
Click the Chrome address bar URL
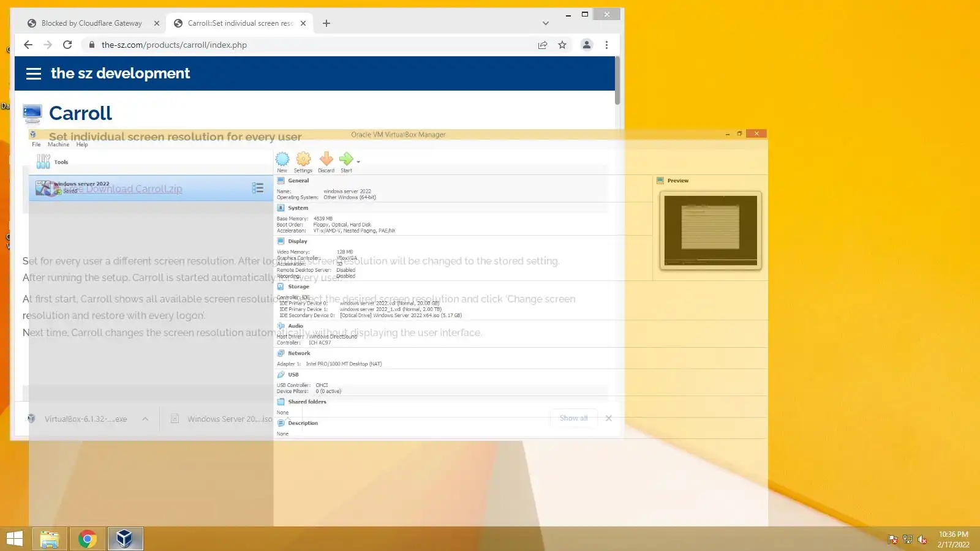(174, 45)
